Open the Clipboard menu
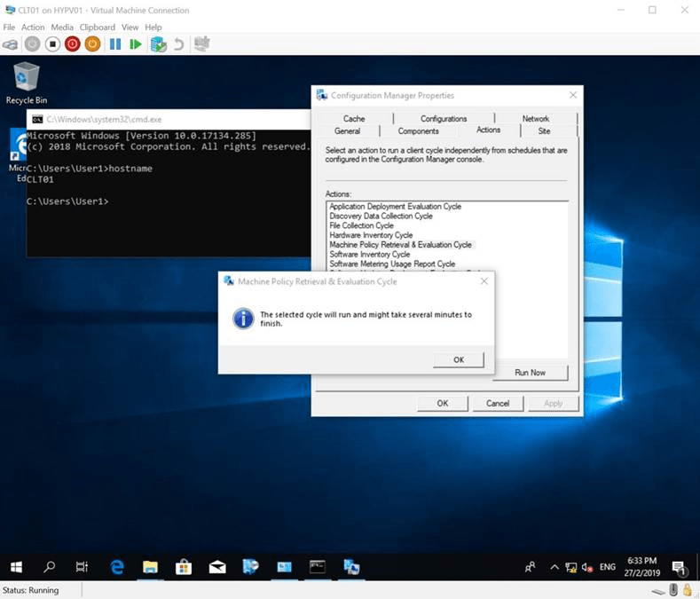Viewport: 700px width, 599px height. 98,28
